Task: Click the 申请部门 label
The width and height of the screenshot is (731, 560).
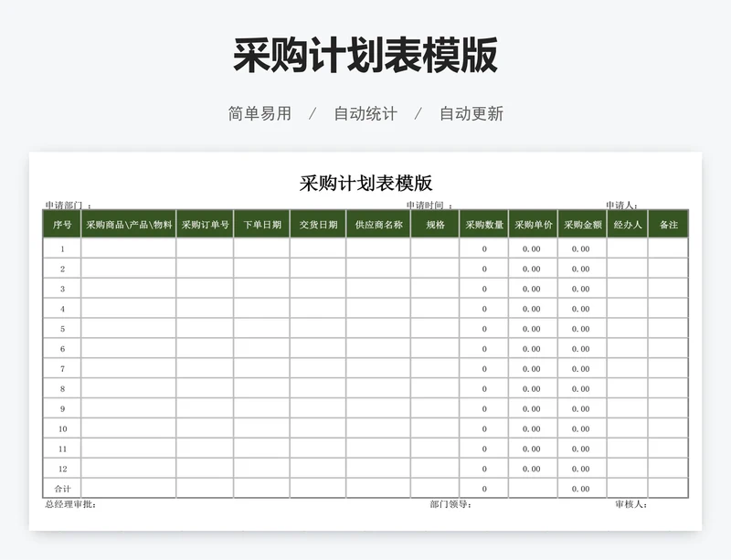Action: pyautogui.click(x=68, y=206)
